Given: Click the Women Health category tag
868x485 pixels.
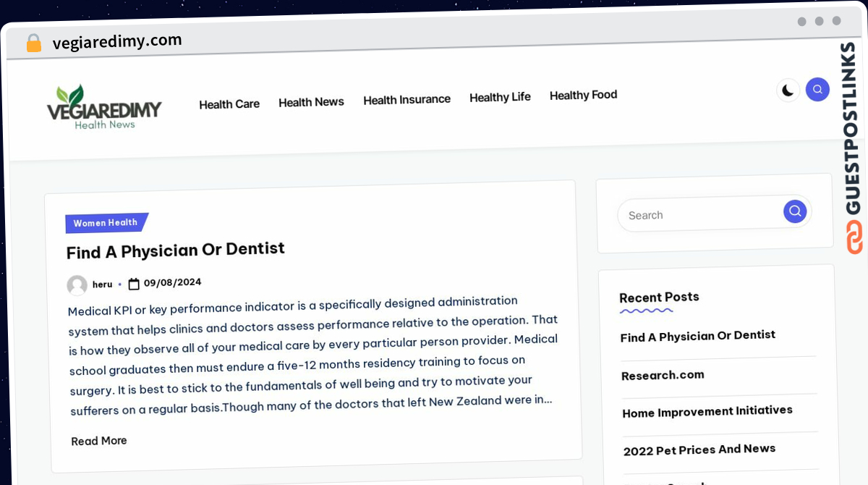Looking at the screenshot, I should (x=106, y=223).
